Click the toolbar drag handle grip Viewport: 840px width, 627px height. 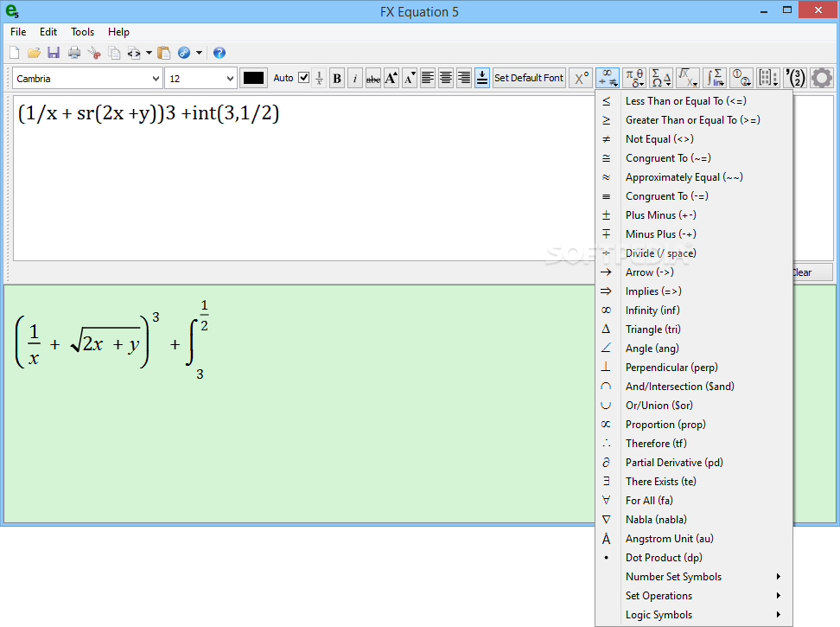tap(8, 78)
